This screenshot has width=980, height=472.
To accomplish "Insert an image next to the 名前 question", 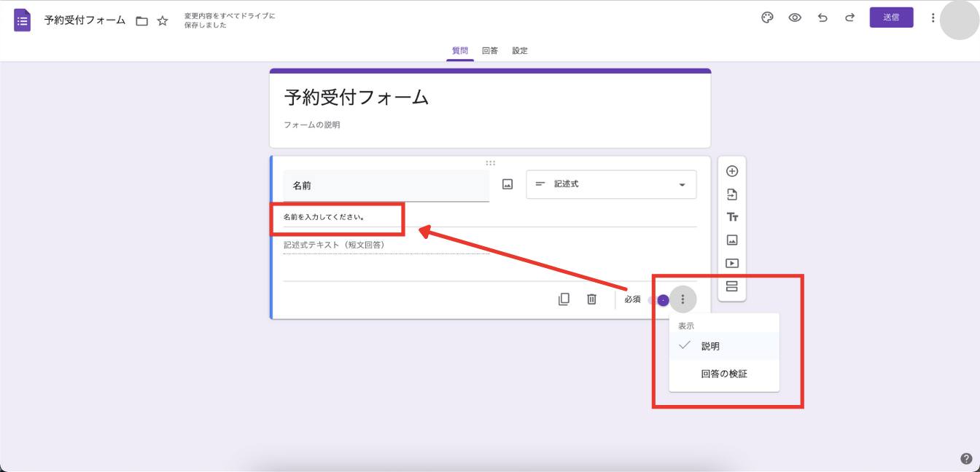I will click(x=506, y=184).
